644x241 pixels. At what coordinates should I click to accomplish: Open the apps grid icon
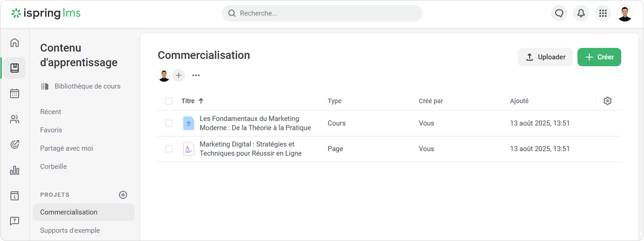click(x=603, y=14)
